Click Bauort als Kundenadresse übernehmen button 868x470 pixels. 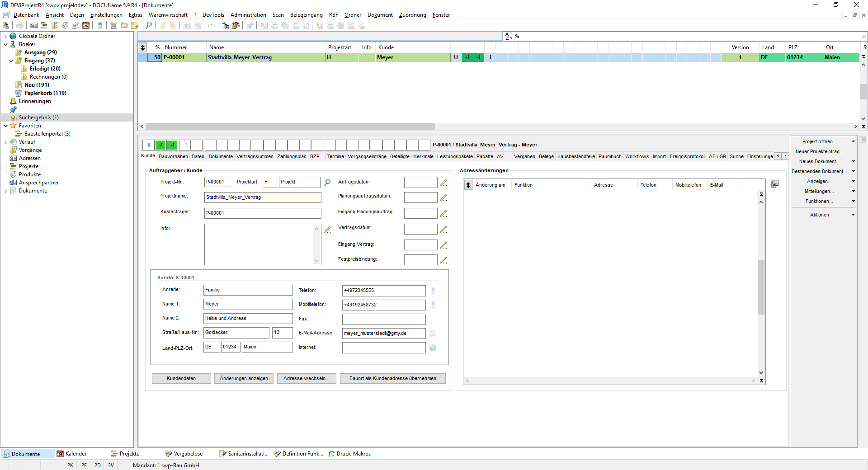click(392, 379)
